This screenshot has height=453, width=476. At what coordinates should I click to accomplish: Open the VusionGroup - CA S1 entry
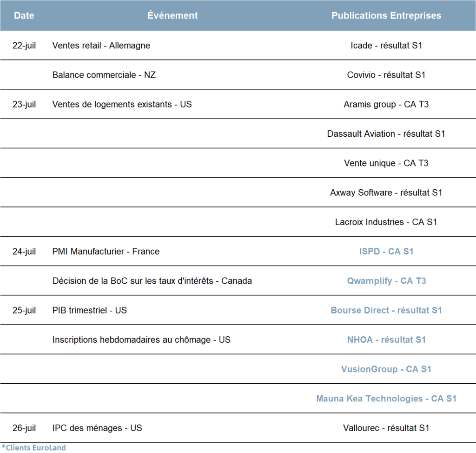[386, 369]
